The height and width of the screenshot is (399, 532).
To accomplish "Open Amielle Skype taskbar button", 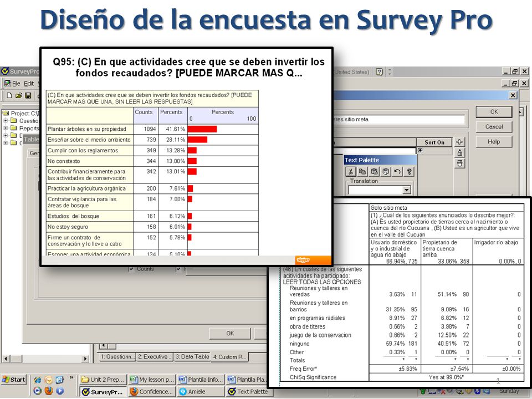I will 201,392.
